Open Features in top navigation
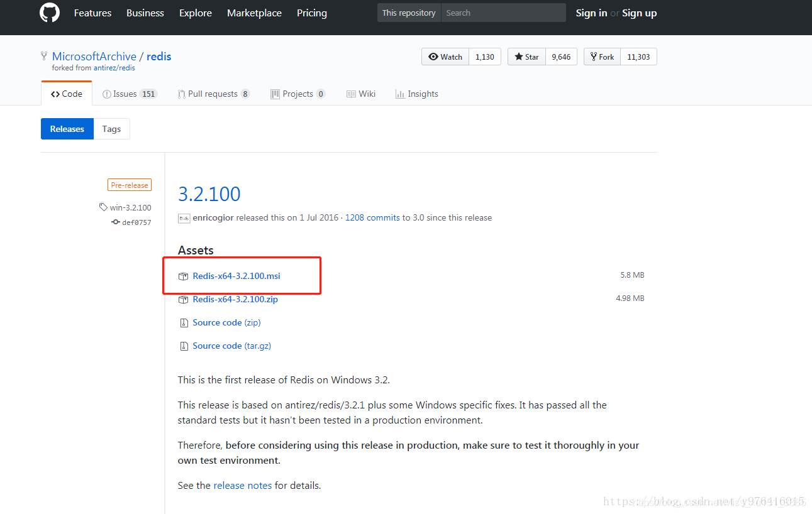 [92, 13]
